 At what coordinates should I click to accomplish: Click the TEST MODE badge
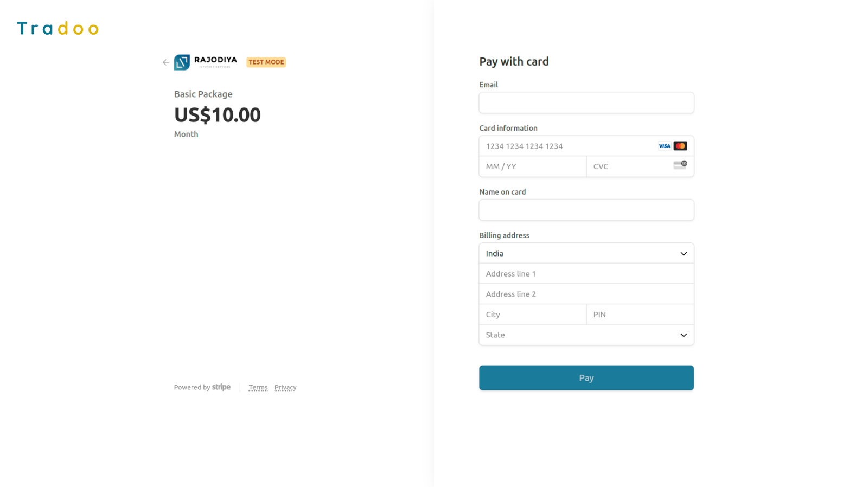tap(266, 62)
